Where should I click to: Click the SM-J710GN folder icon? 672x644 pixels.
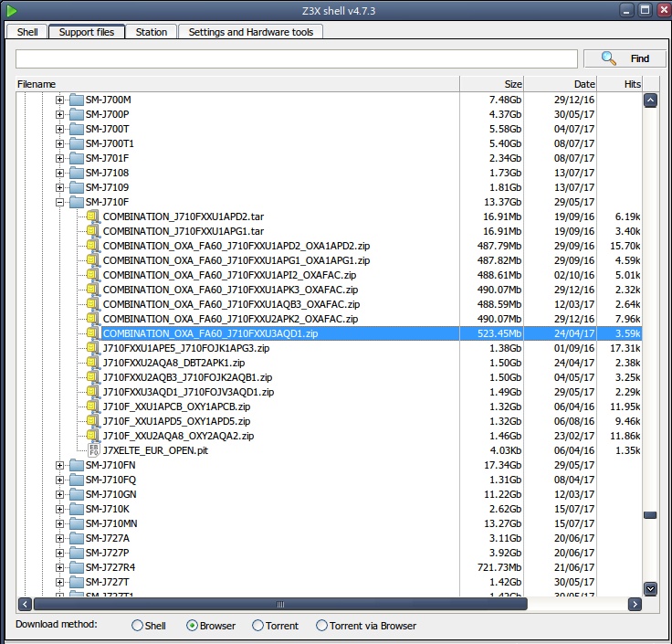click(x=77, y=494)
